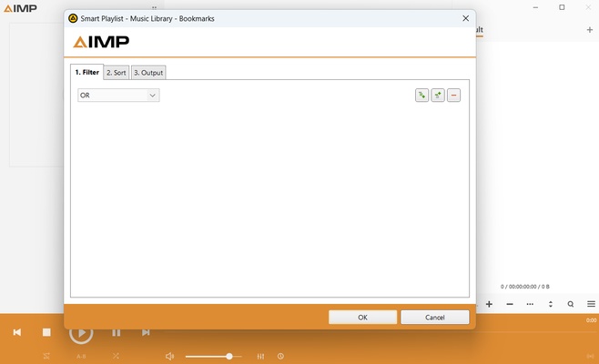Start playback with the round play button
599x364 pixels.
pos(81,333)
